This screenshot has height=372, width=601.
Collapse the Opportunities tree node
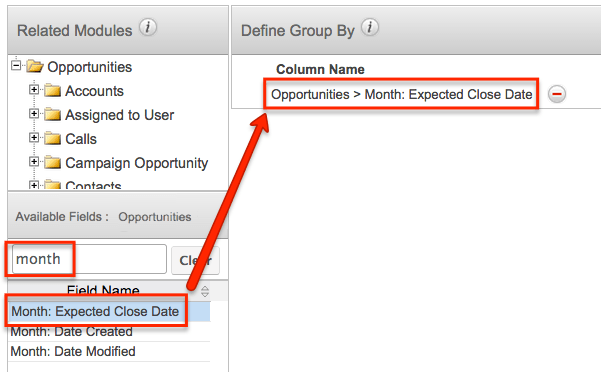[16, 66]
